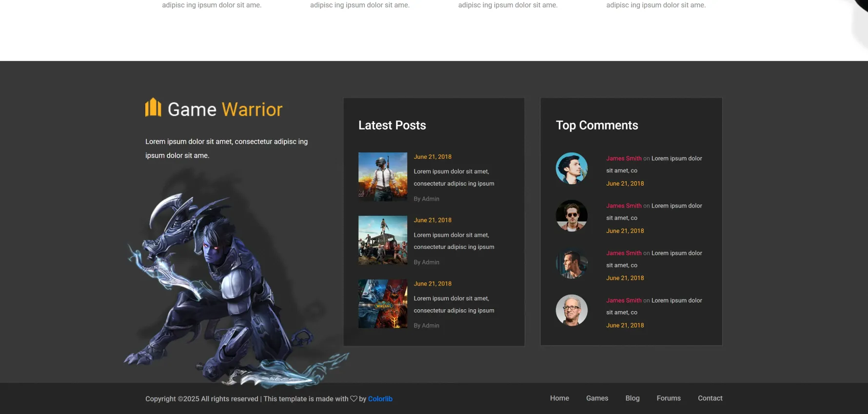Click James Smith in the third comment

coord(624,253)
